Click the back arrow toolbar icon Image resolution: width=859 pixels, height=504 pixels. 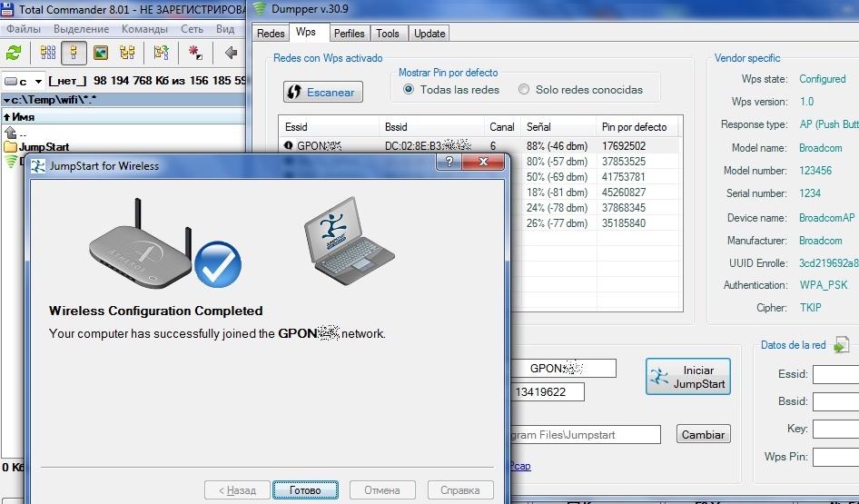click(231, 53)
